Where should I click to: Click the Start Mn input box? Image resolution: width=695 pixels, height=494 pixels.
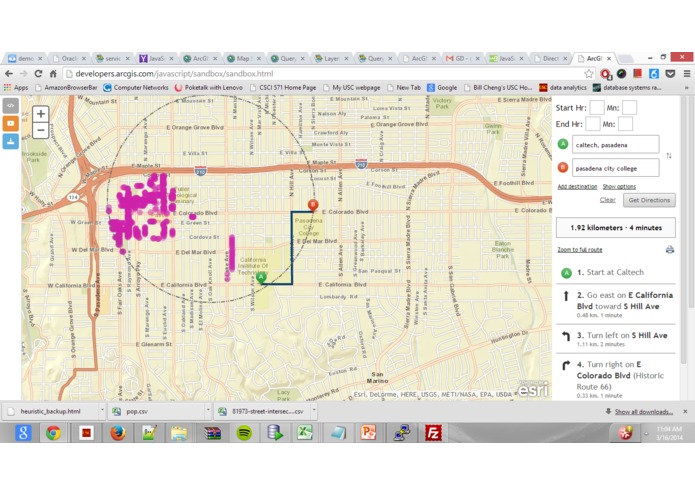(x=629, y=108)
